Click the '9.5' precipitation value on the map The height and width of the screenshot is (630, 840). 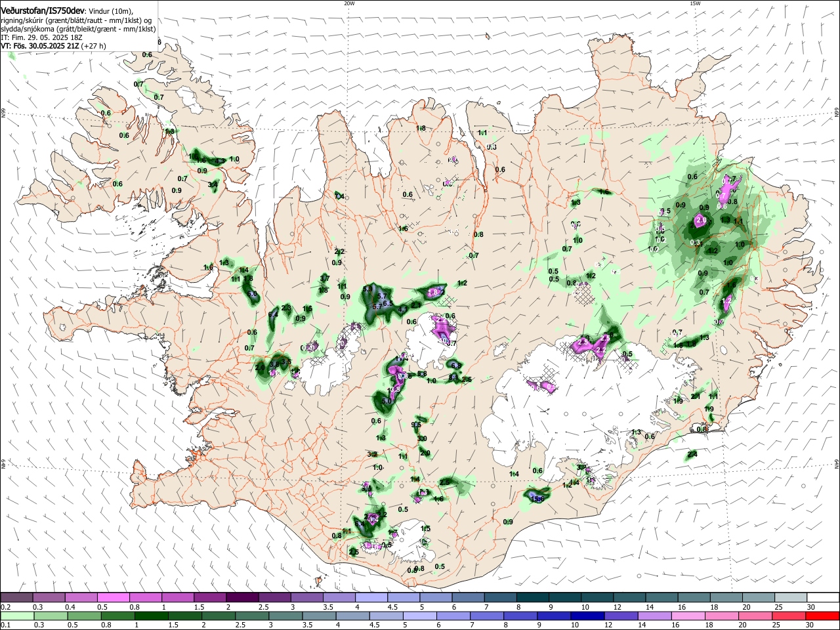[x=416, y=425]
